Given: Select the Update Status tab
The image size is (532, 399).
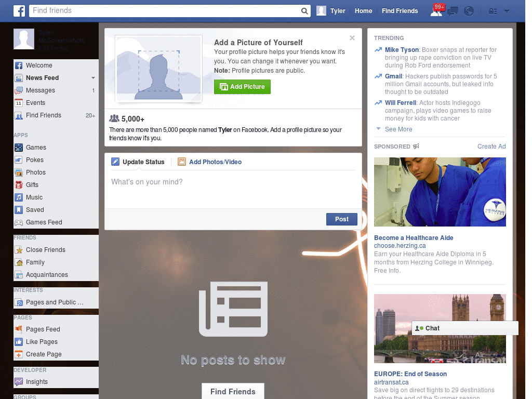Looking at the screenshot, I should (x=138, y=162).
